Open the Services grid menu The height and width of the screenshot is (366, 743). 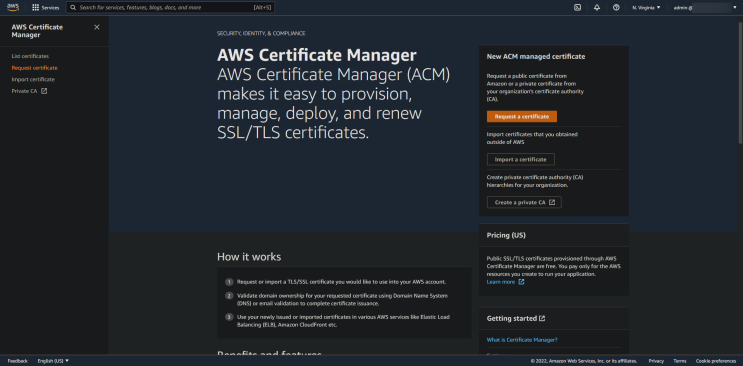45,8
